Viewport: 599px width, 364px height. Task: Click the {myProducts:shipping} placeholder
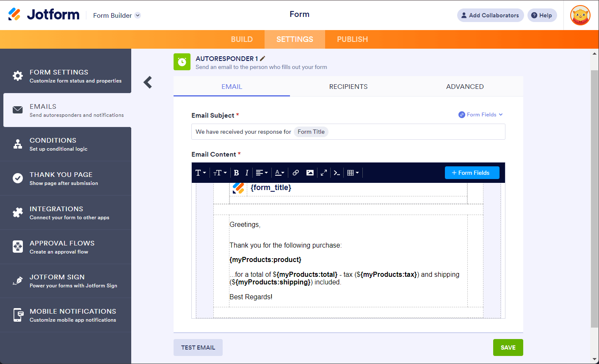click(273, 282)
